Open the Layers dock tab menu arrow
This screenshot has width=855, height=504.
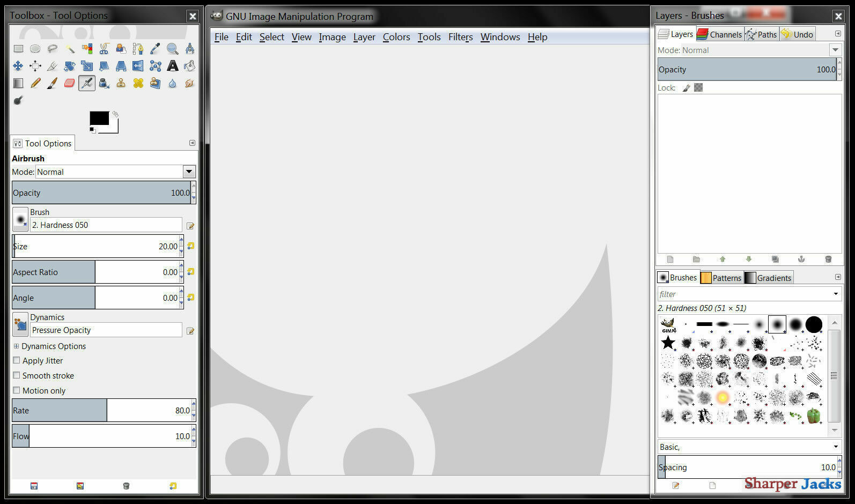pos(838,34)
